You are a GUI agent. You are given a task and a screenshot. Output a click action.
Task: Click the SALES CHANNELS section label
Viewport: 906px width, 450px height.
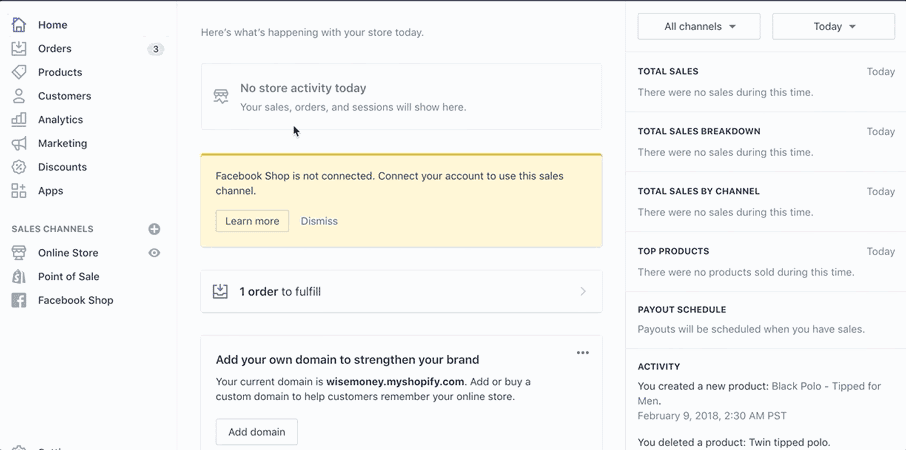(x=52, y=229)
